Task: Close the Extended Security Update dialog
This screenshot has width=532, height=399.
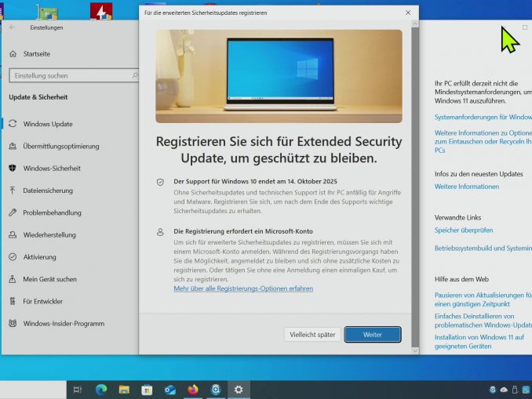Action: (408, 13)
